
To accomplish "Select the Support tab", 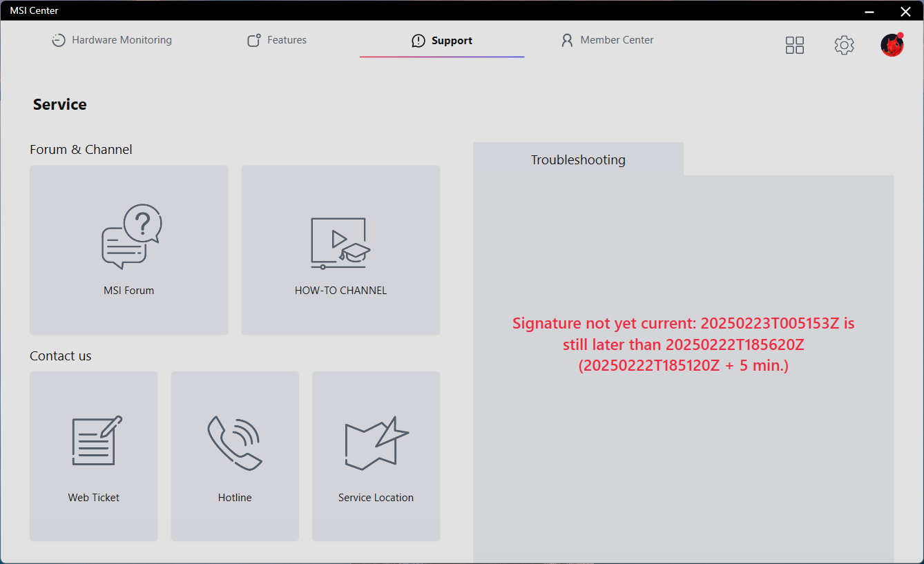I will click(x=442, y=41).
